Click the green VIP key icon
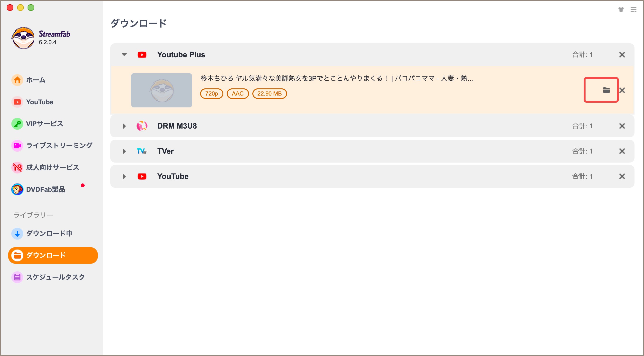The height and width of the screenshot is (356, 644). [17, 124]
